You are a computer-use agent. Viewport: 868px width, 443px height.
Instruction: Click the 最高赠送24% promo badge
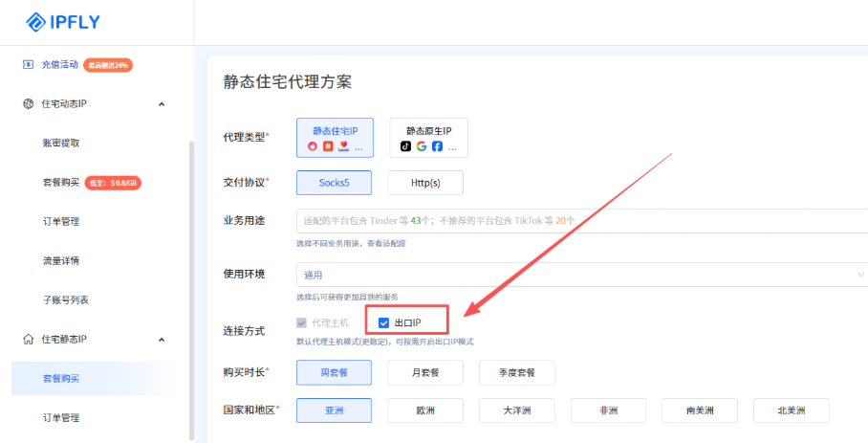coord(108,65)
